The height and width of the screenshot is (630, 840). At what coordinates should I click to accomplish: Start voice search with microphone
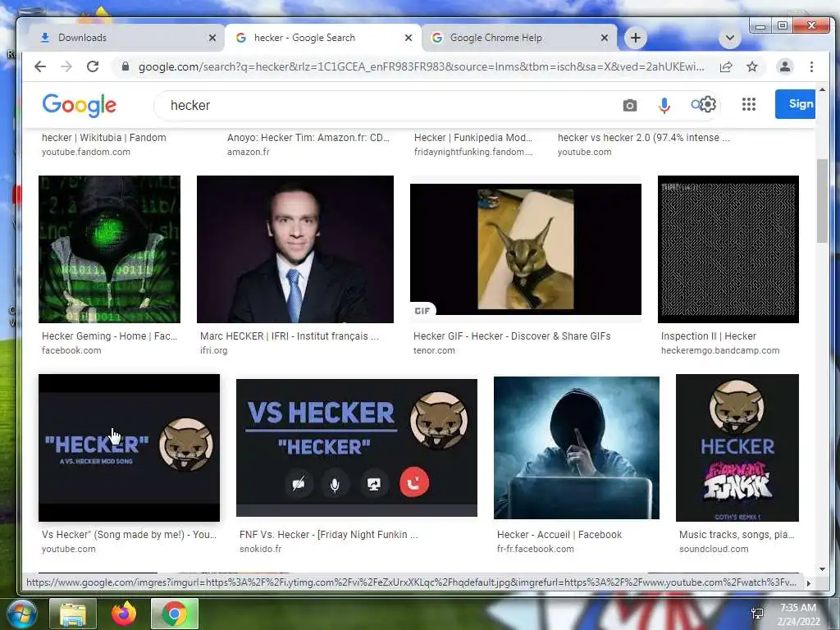tap(664, 106)
